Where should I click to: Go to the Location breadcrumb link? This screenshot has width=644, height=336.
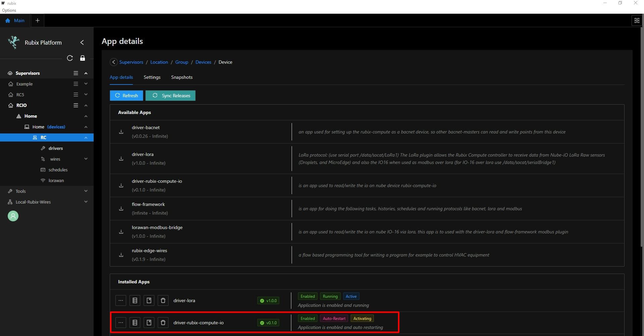pos(159,62)
